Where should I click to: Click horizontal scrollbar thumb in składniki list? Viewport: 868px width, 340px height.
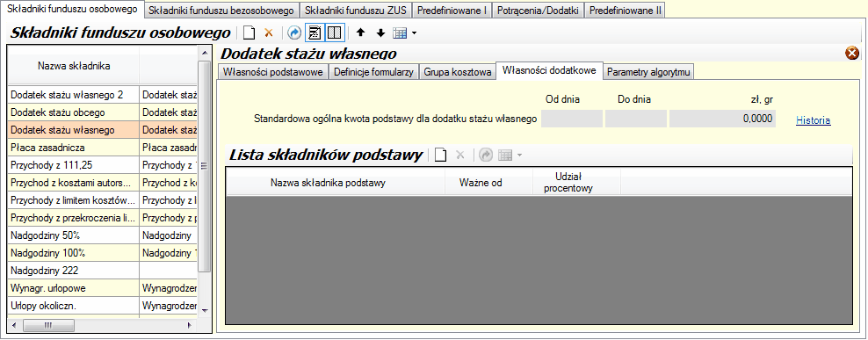click(x=47, y=326)
